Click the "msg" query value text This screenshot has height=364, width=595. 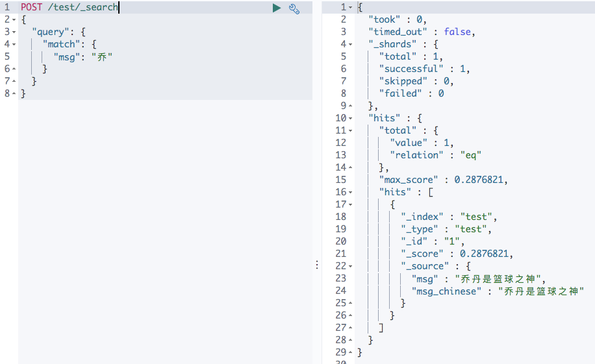pos(102,57)
